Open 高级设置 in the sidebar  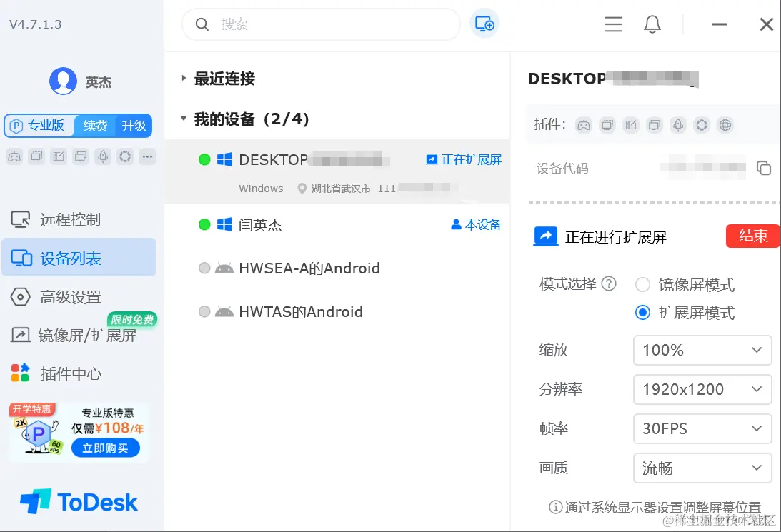[79, 297]
